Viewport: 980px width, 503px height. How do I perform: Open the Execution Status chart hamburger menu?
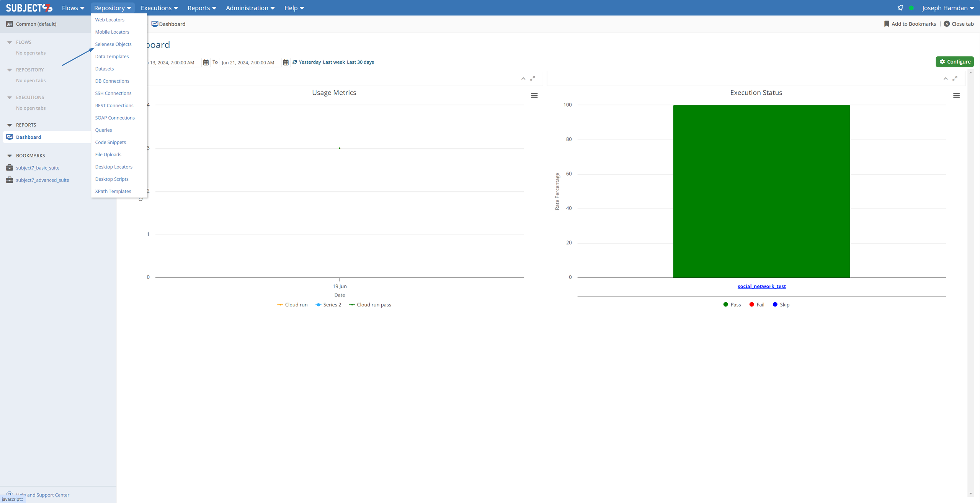coord(956,95)
